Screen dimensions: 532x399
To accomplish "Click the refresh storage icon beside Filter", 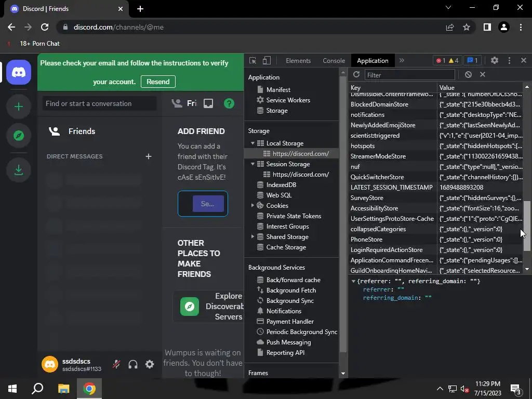I will point(356,75).
